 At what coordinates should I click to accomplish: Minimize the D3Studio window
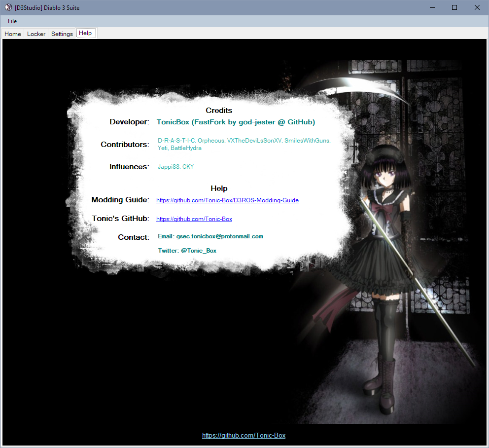click(x=432, y=7)
